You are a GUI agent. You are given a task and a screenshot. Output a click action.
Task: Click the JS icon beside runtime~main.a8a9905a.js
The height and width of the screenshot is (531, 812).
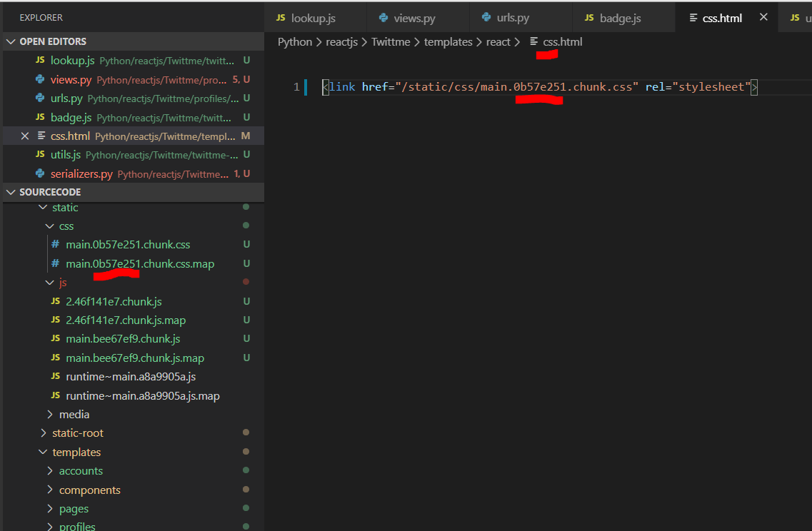coord(55,376)
